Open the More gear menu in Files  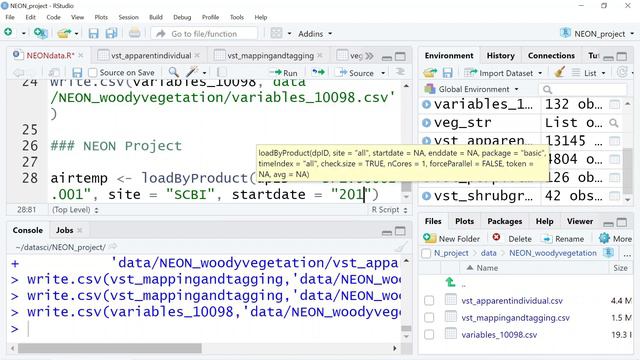615,238
